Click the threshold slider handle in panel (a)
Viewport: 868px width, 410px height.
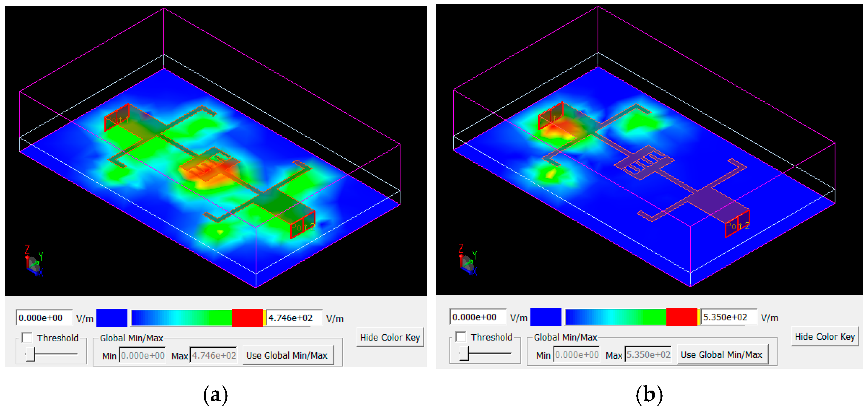pos(30,354)
